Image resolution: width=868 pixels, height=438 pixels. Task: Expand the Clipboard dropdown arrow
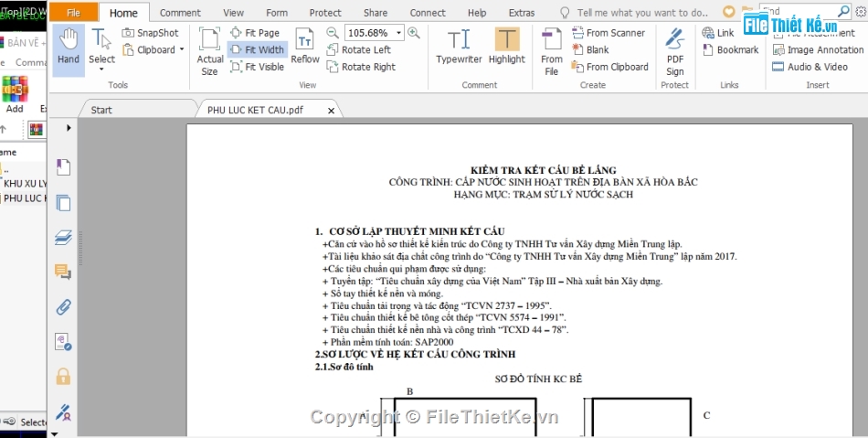pos(182,50)
